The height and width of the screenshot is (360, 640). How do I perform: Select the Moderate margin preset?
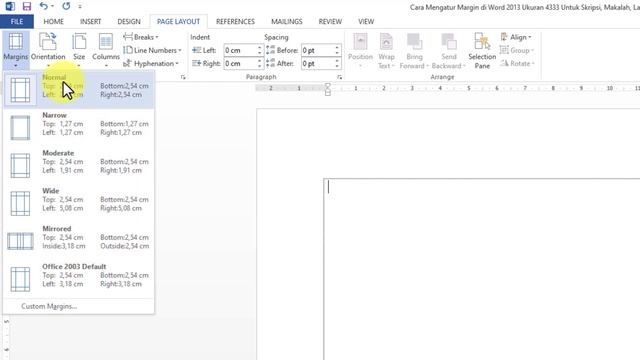click(x=79, y=165)
